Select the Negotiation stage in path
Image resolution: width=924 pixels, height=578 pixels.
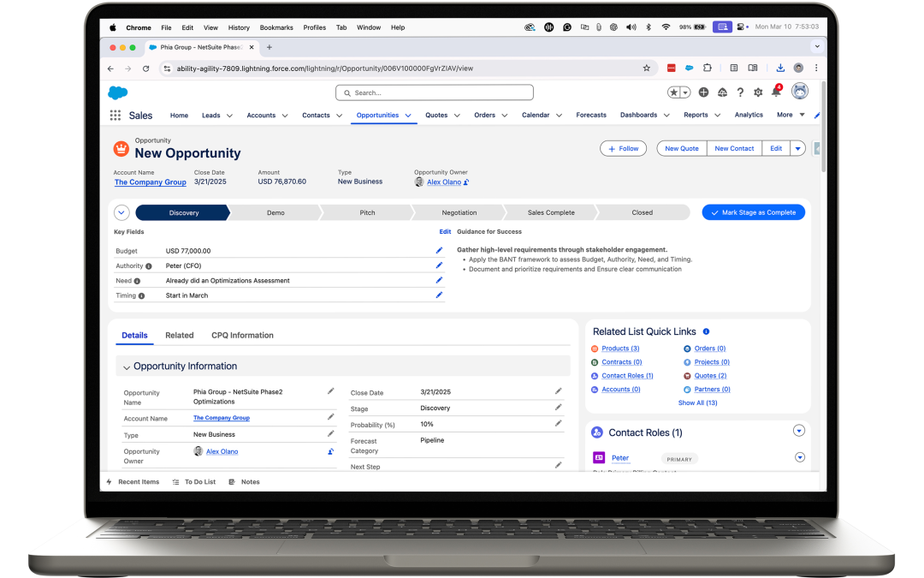pos(459,212)
